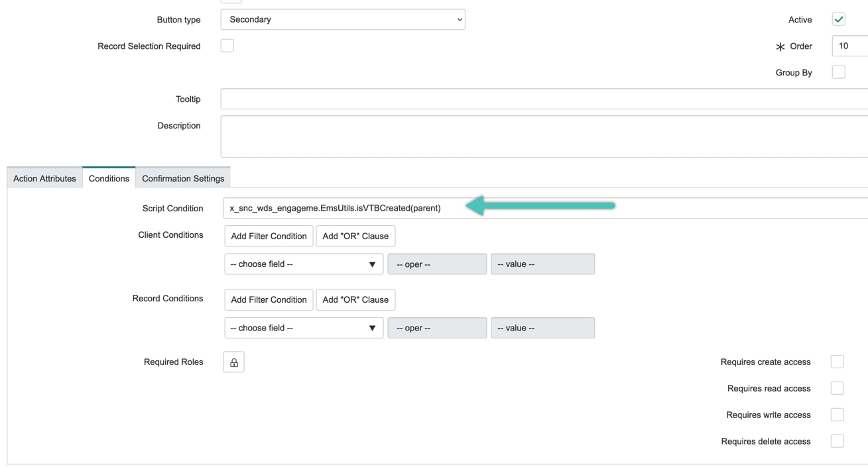Viewport: 868px width, 467px height.
Task: Open Record Conditions oper selector
Action: [x=437, y=328]
